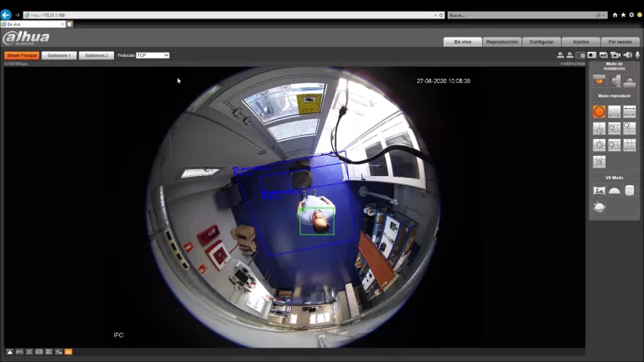Select VR cylinder mode

(x=629, y=190)
